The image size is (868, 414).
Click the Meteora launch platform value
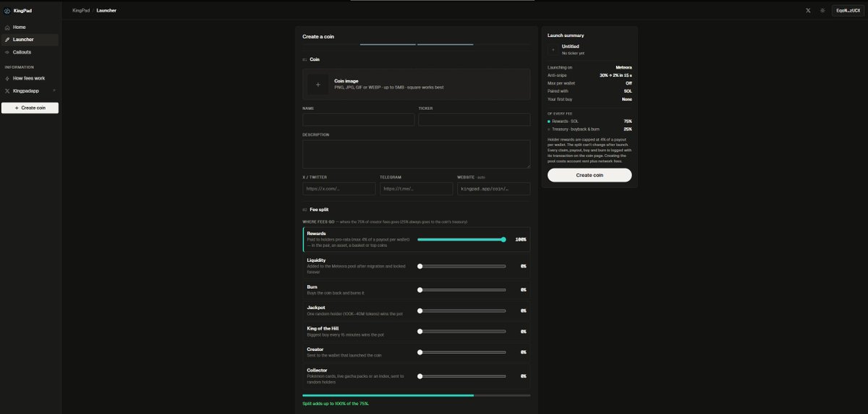tap(623, 67)
